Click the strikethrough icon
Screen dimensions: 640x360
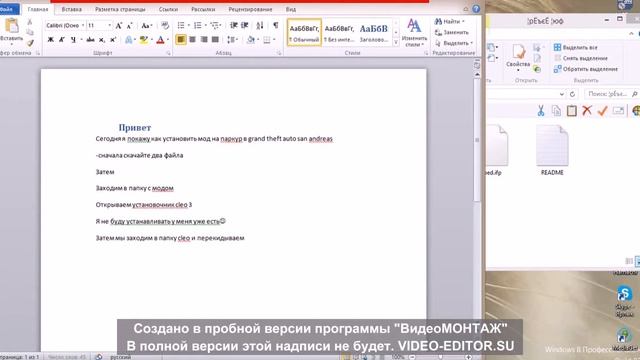pos(90,40)
